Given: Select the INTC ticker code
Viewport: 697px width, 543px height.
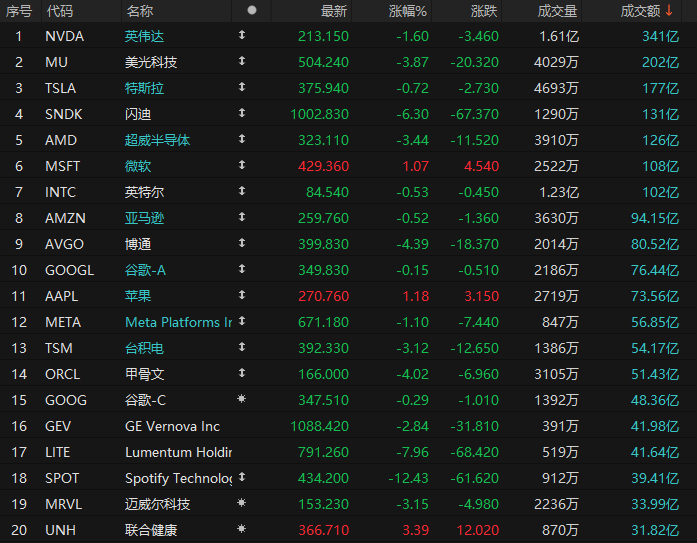Looking at the screenshot, I should tap(60, 192).
